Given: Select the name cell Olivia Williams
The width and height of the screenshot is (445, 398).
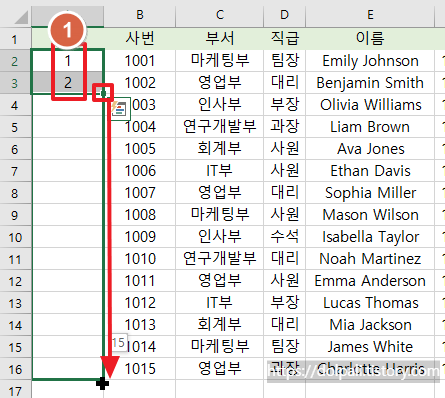Looking at the screenshot, I should pyautogui.click(x=370, y=105).
